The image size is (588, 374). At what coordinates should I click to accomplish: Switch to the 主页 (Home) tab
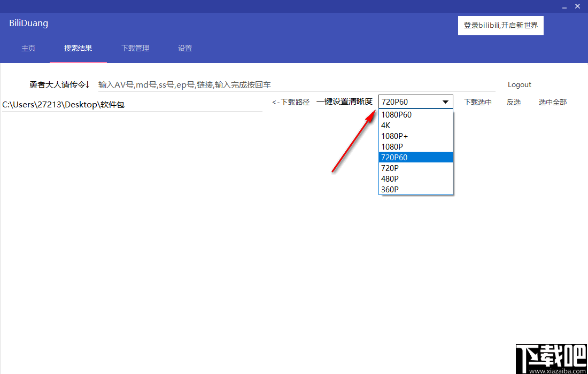pyautogui.click(x=28, y=48)
